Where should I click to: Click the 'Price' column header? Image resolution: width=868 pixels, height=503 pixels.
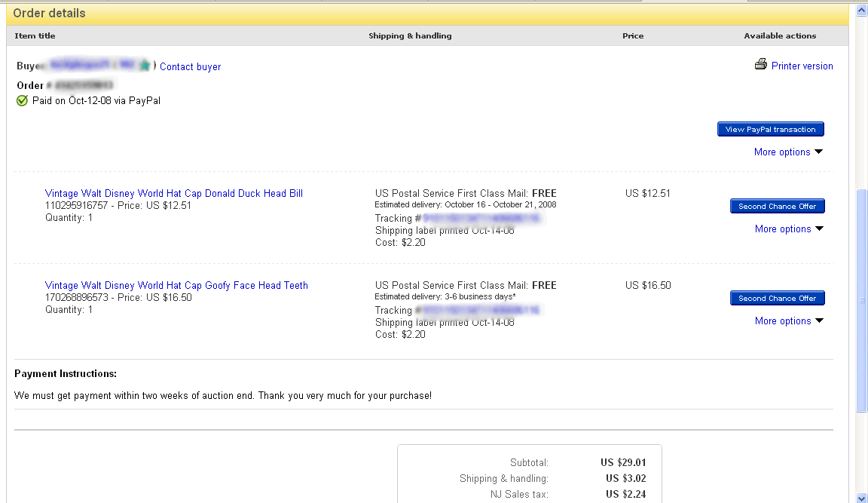pyautogui.click(x=633, y=35)
